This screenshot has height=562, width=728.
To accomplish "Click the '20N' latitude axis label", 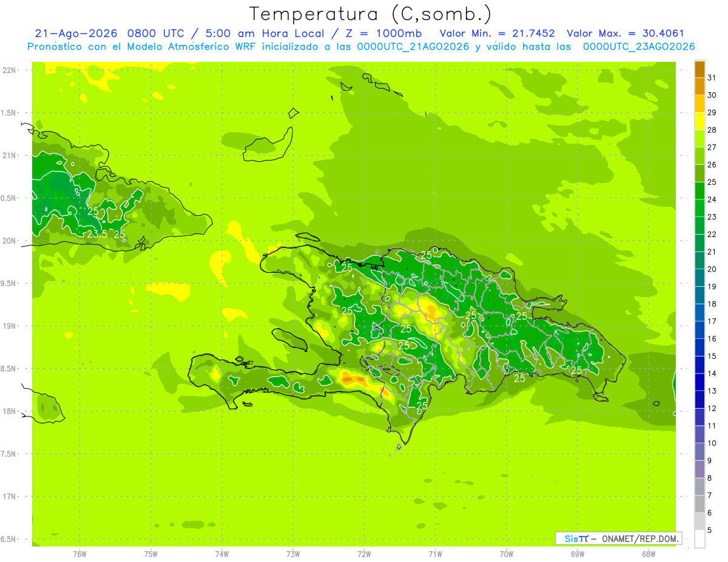I will [x=9, y=241].
